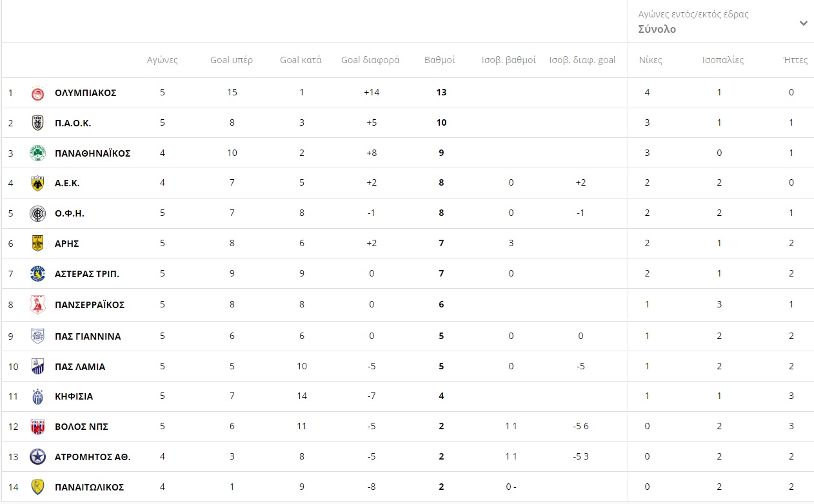The height and width of the screenshot is (504, 814).
Task: Click the Panserraikos red lion logo
Action: (x=38, y=304)
